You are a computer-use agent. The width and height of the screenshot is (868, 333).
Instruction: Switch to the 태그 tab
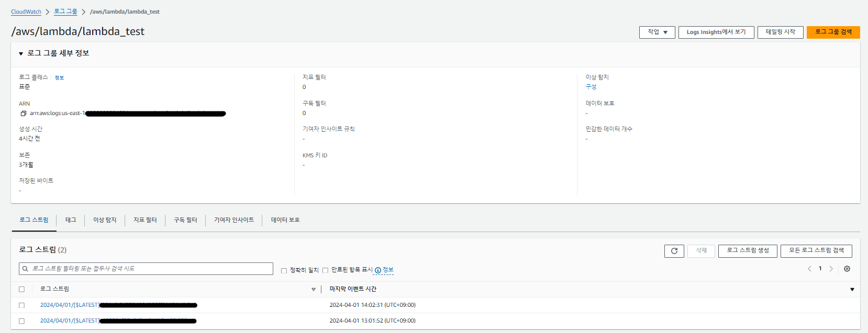[x=71, y=220]
